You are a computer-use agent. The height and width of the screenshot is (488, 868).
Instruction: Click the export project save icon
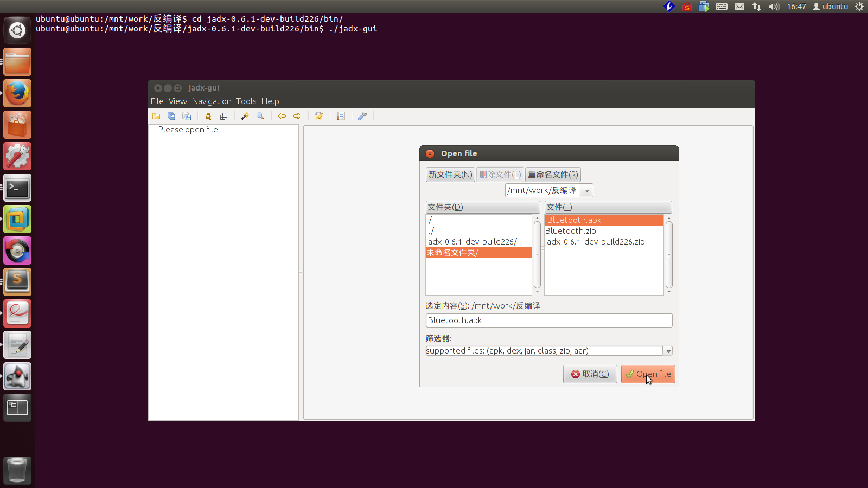click(x=187, y=116)
